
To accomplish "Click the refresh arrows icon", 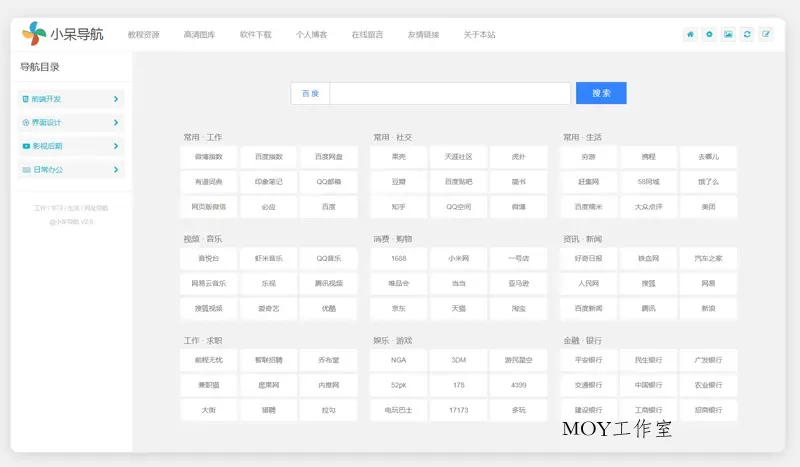I will pyautogui.click(x=747, y=34).
